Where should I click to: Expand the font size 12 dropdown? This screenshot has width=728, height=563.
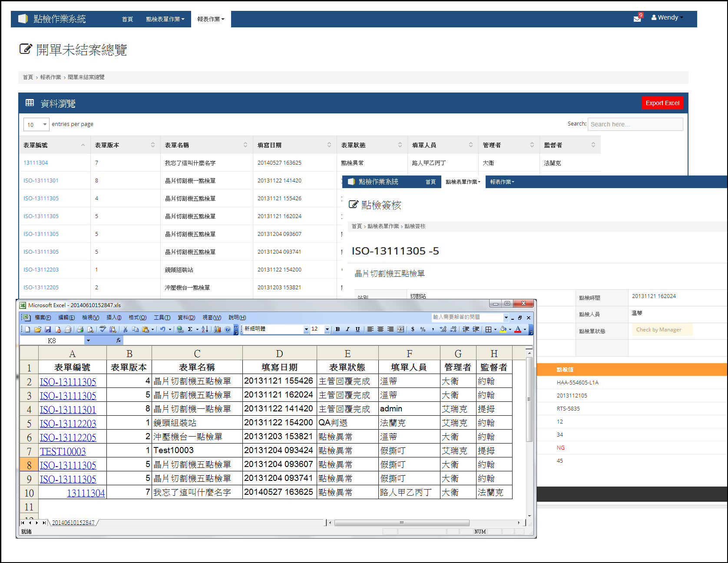click(x=327, y=329)
